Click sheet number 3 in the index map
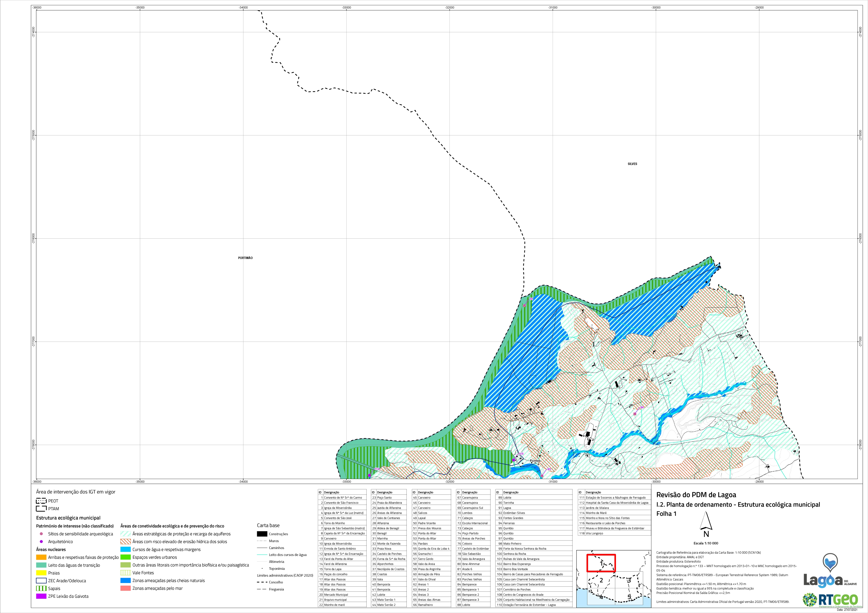The height and width of the screenshot is (613, 868). (x=629, y=580)
